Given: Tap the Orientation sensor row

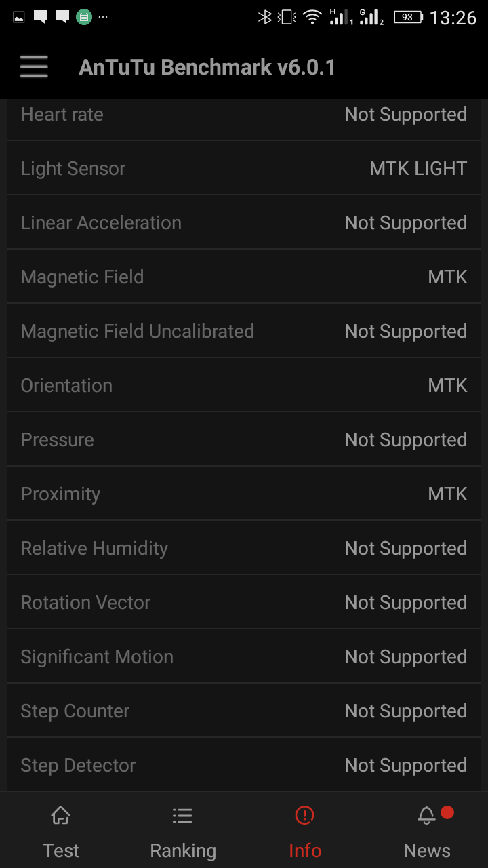Looking at the screenshot, I should tap(244, 385).
